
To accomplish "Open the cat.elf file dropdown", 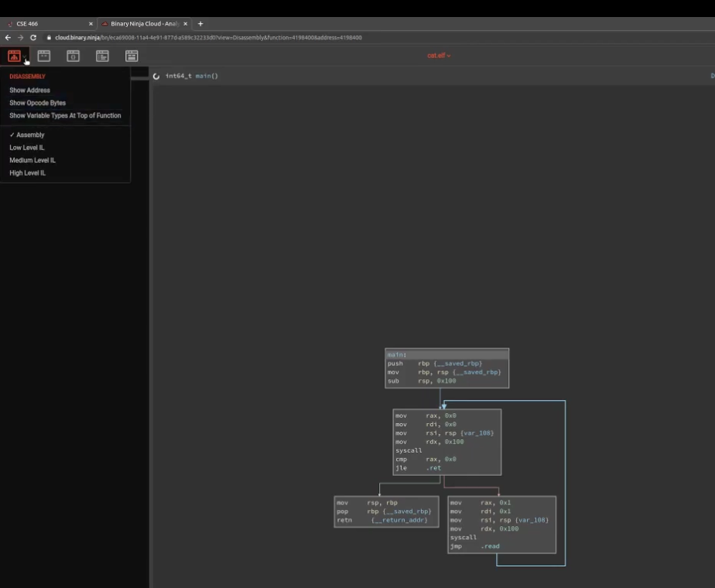I will (439, 56).
